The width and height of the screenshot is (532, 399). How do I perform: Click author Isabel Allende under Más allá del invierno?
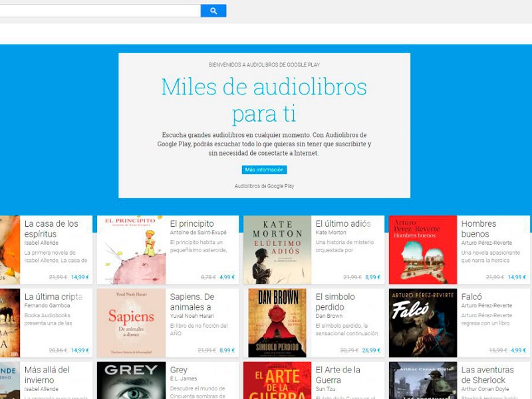41,389
